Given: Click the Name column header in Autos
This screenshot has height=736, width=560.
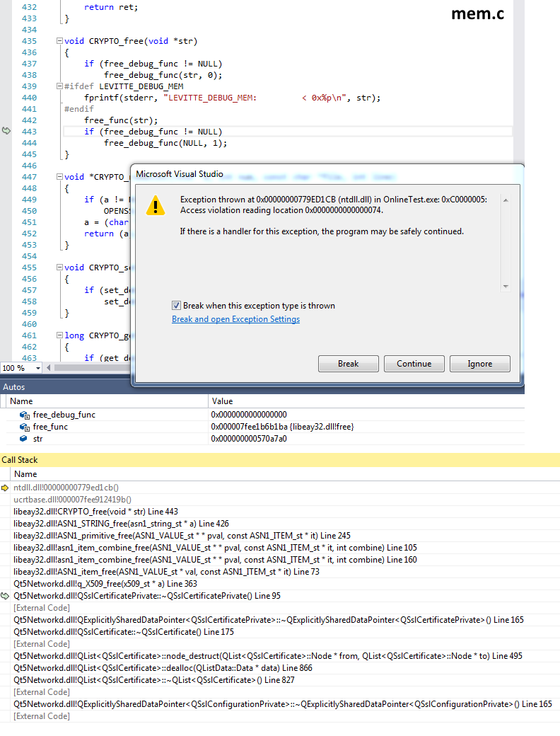Looking at the screenshot, I should 22,401.
